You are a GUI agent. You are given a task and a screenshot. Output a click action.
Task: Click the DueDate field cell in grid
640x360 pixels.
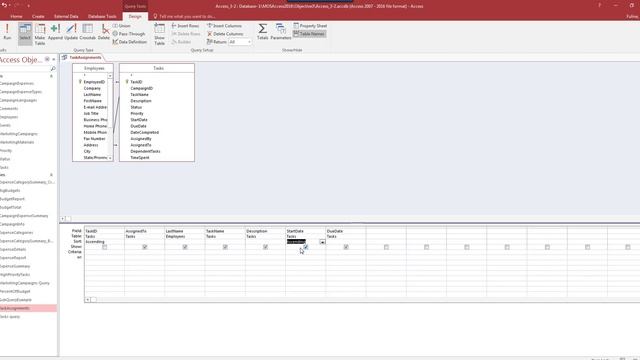coord(346,231)
